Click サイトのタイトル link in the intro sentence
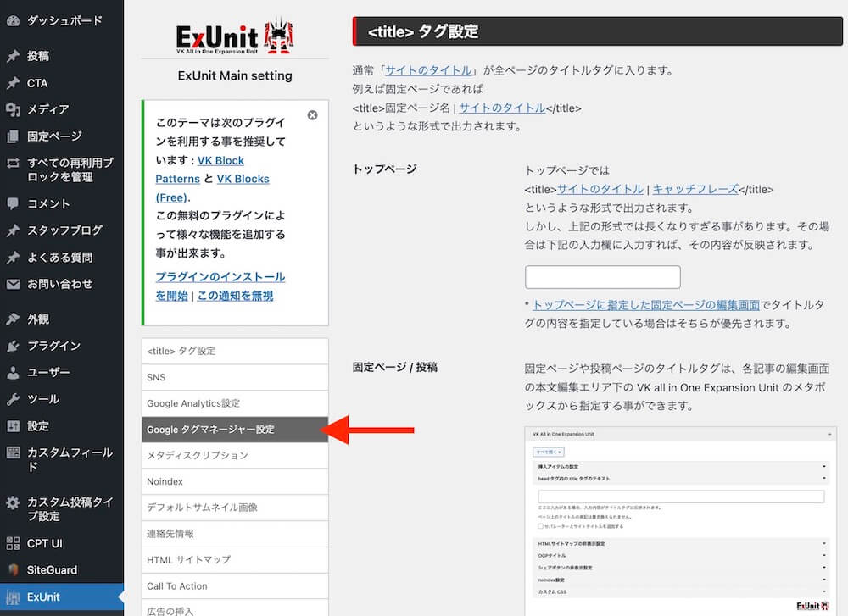Screen dimensions: 848x616 tap(428, 70)
